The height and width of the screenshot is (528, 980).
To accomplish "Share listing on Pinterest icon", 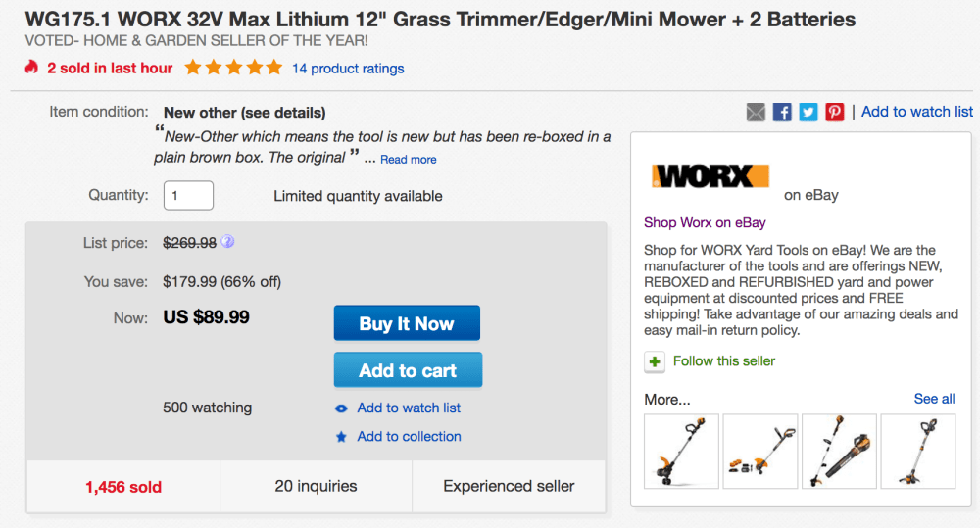I will (x=834, y=112).
